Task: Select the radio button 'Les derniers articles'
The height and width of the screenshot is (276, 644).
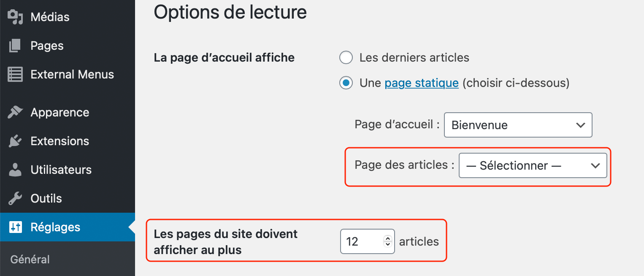Action: pyautogui.click(x=346, y=57)
